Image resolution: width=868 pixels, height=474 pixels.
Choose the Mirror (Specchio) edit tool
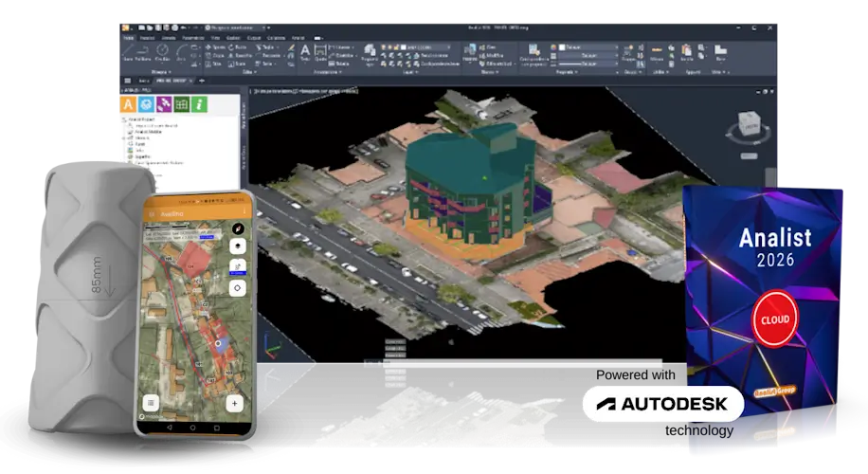click(240, 56)
